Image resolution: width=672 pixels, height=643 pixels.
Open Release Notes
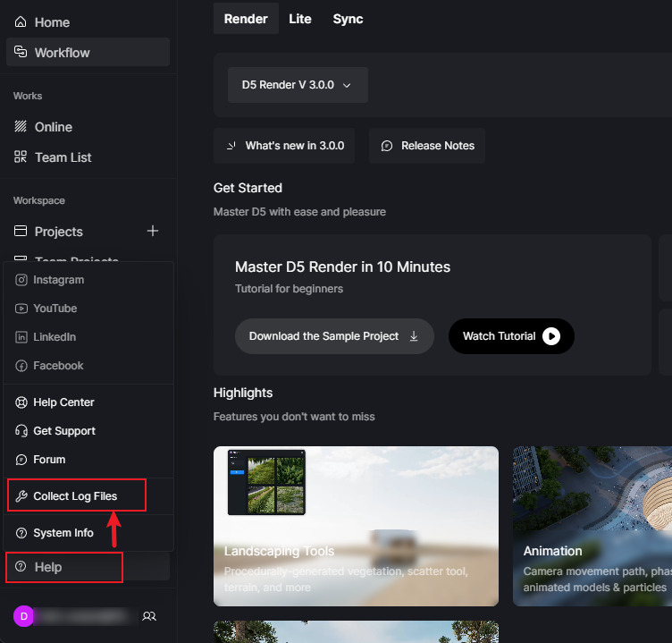pyautogui.click(x=427, y=146)
